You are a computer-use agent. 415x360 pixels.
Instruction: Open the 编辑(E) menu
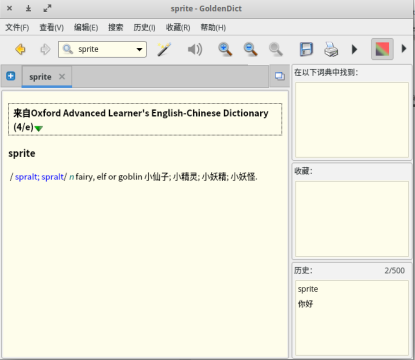pos(86,27)
